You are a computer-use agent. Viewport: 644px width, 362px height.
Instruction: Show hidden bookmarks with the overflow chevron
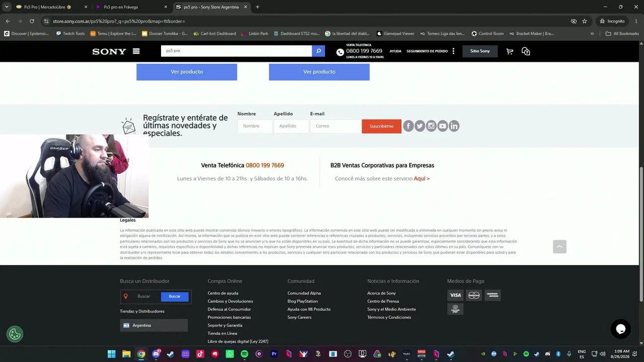click(x=592, y=34)
